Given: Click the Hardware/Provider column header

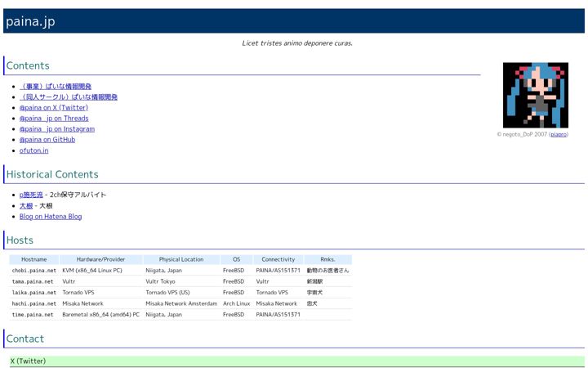Looking at the screenshot, I should click(101, 259).
